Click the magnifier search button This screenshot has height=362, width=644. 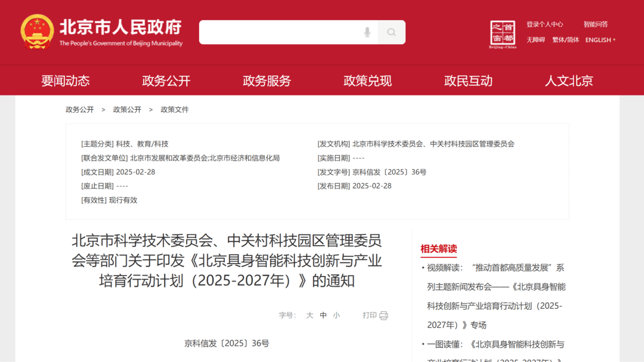(391, 32)
